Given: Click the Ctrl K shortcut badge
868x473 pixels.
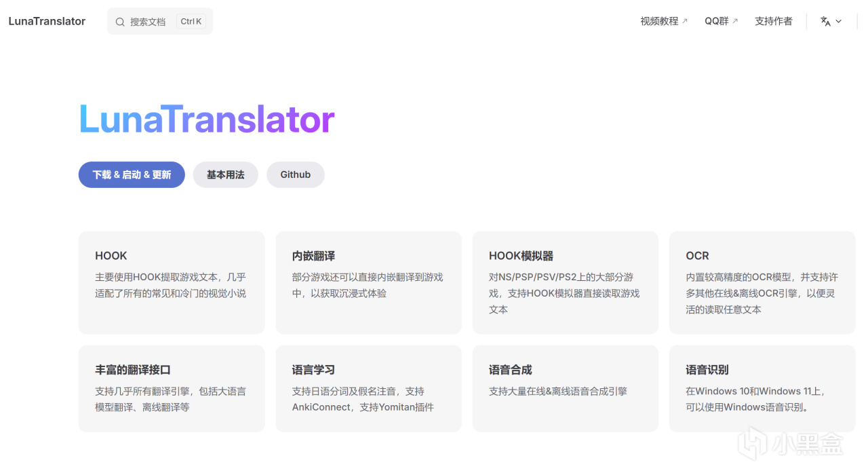Looking at the screenshot, I should pos(191,22).
